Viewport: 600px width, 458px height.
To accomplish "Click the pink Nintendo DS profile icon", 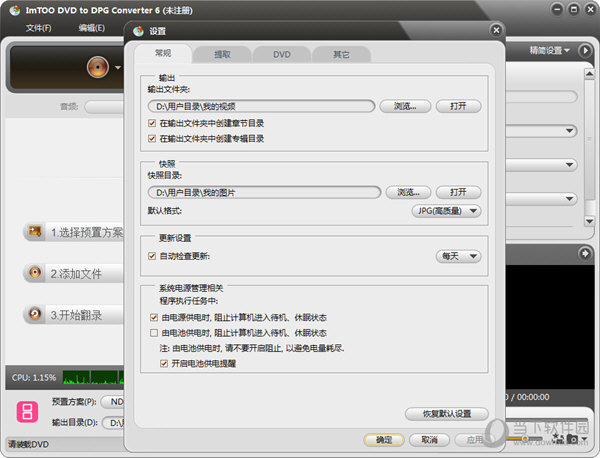I will pos(27,412).
